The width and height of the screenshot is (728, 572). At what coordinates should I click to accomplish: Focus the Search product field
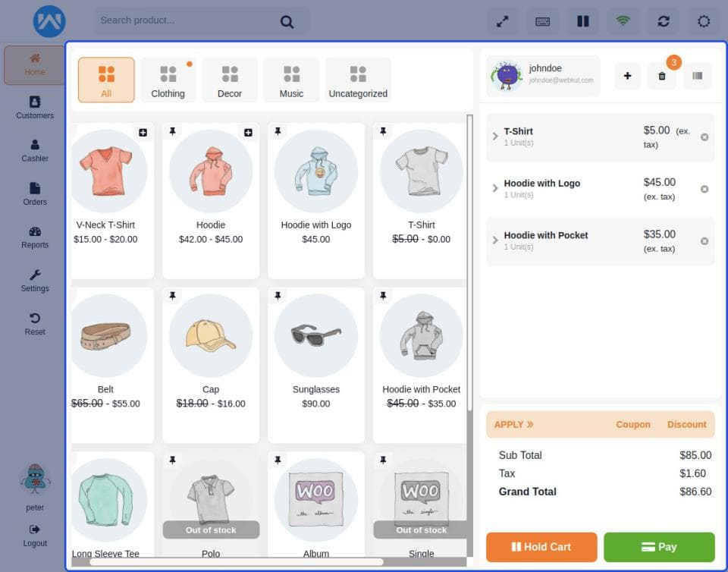202,21
